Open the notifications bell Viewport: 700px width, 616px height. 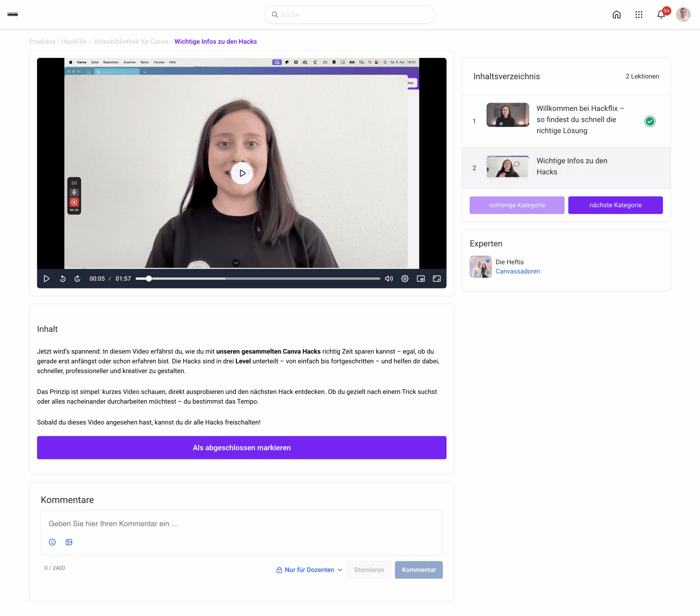661,15
